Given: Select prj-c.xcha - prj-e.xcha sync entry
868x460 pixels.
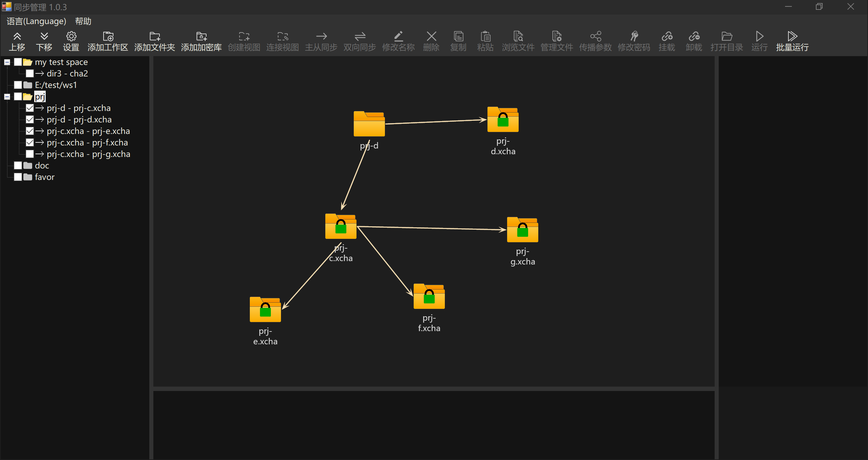Looking at the screenshot, I should (x=88, y=131).
